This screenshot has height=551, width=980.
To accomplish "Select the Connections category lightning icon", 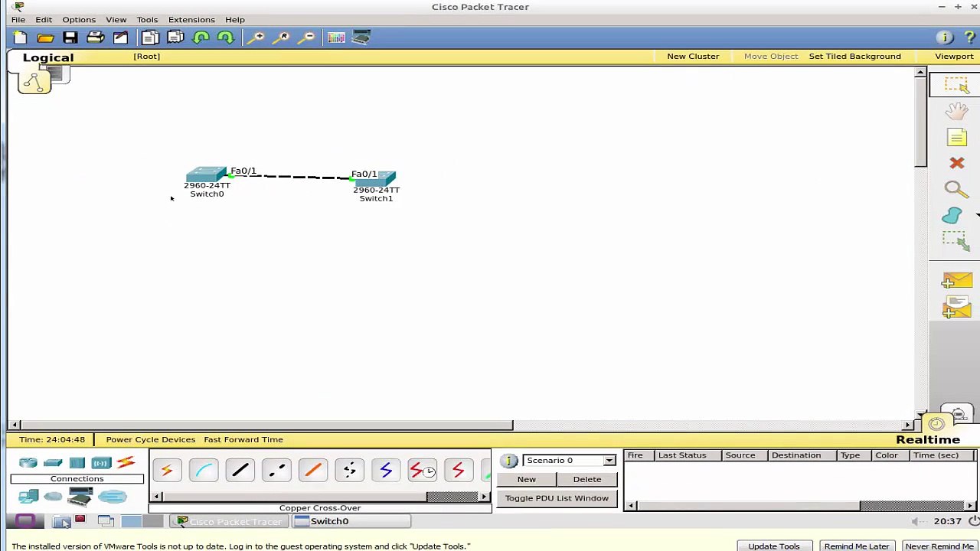I will (x=126, y=463).
